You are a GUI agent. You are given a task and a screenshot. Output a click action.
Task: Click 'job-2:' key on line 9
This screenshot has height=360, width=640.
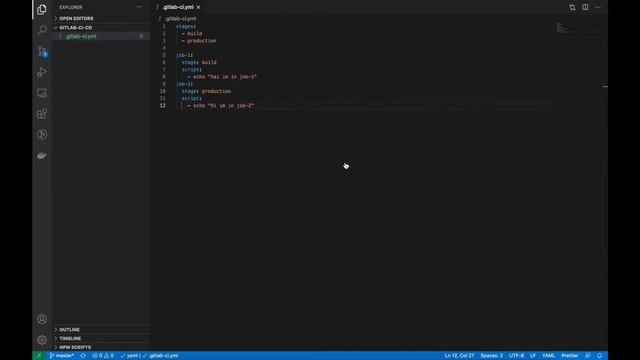(x=184, y=84)
